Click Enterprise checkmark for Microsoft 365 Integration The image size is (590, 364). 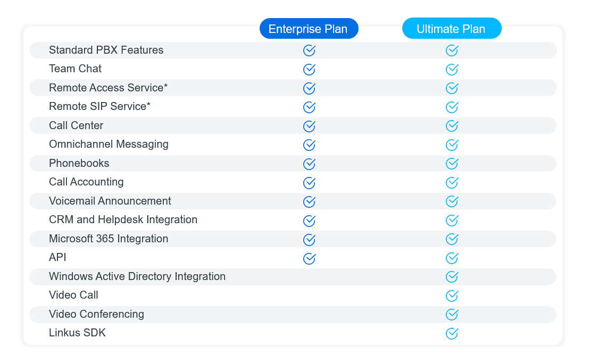309,239
